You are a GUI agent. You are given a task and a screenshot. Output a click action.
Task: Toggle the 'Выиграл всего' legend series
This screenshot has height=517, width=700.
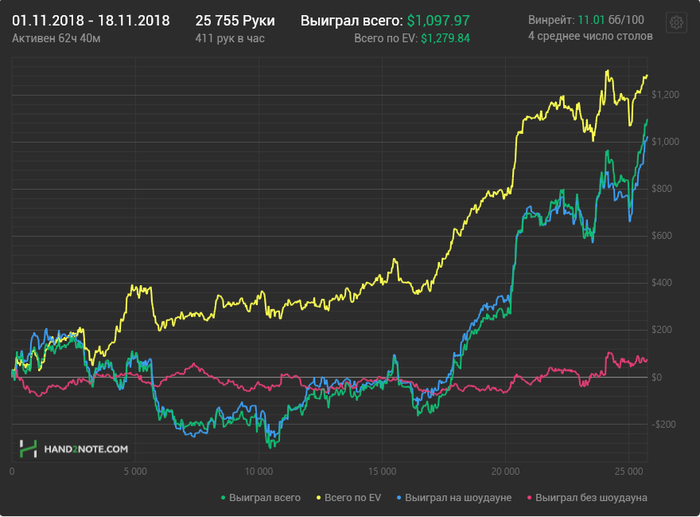(x=261, y=497)
